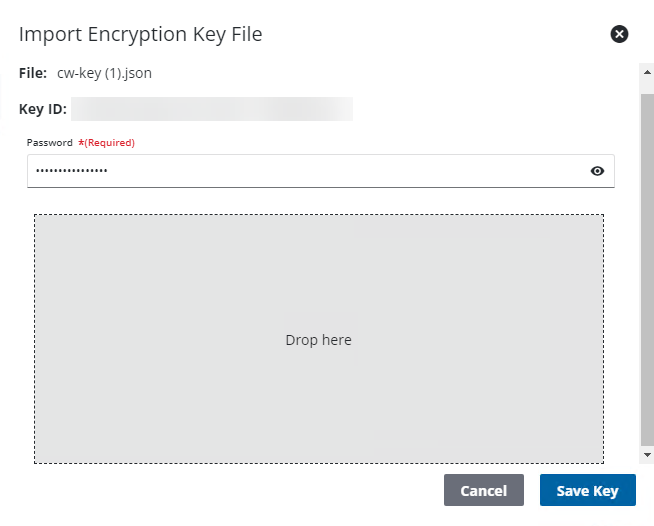Viewport: 654px width, 526px height.
Task: Click the Key ID: label
Action: tap(42, 108)
